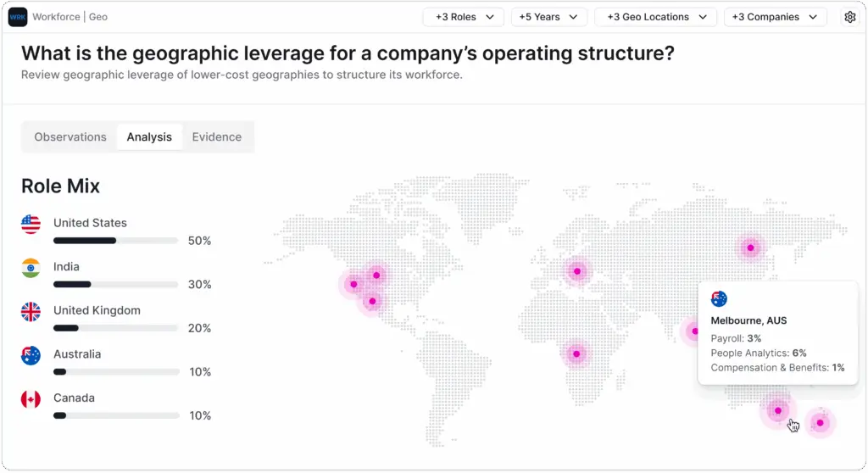Image resolution: width=868 pixels, height=473 pixels.
Task: Click the India 30% progress bar
Action: 116,285
